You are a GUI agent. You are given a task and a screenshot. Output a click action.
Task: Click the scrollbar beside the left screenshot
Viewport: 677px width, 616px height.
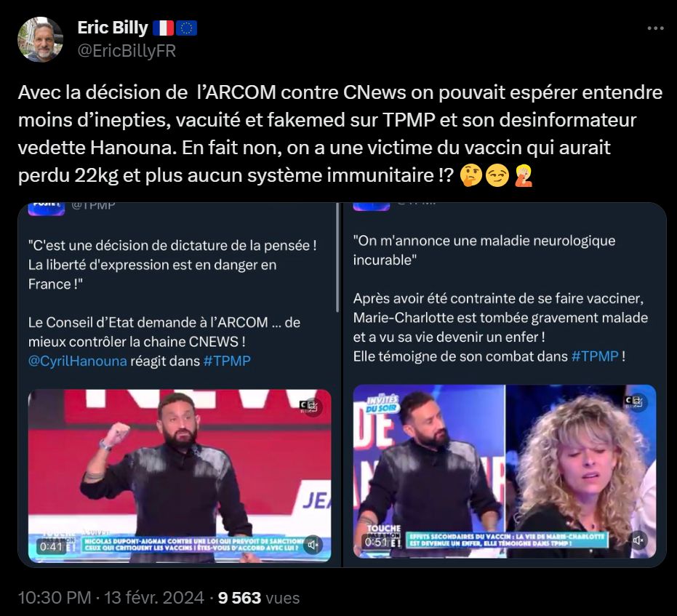[x=337, y=257]
